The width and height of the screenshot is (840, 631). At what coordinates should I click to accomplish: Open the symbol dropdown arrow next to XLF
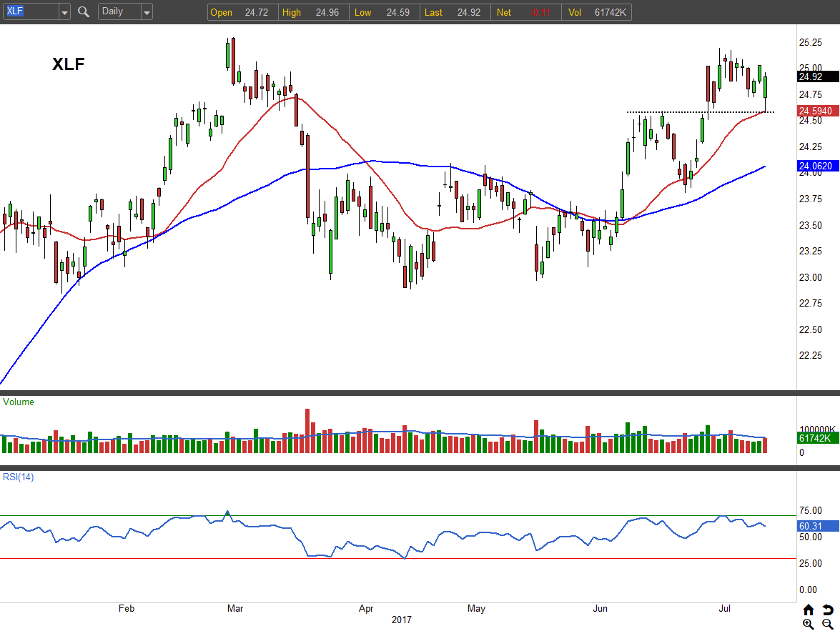(x=64, y=12)
